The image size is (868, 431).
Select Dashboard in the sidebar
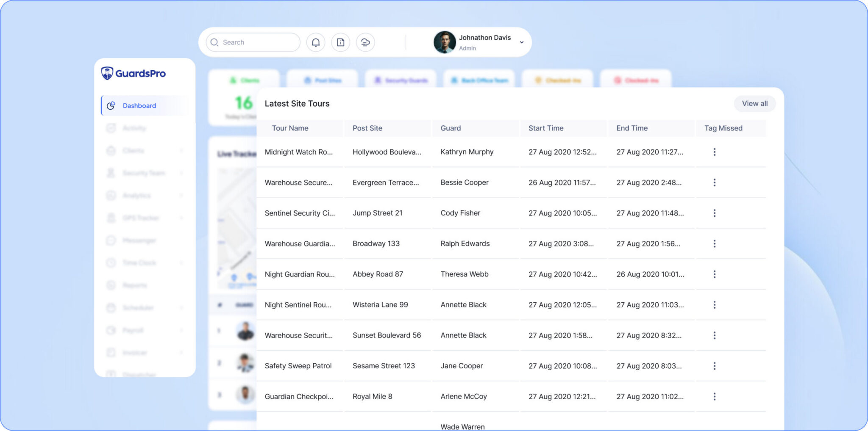(139, 105)
